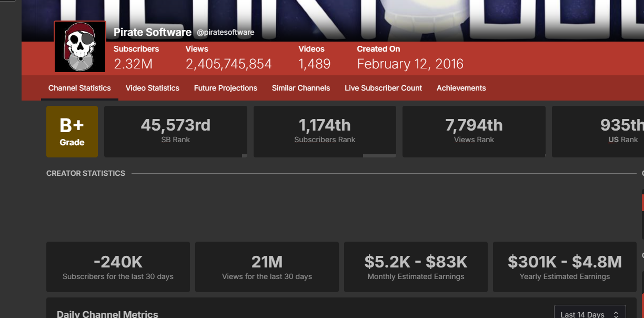The image size is (644, 318).
Task: Open the Channel Statistics tab
Action: point(79,88)
